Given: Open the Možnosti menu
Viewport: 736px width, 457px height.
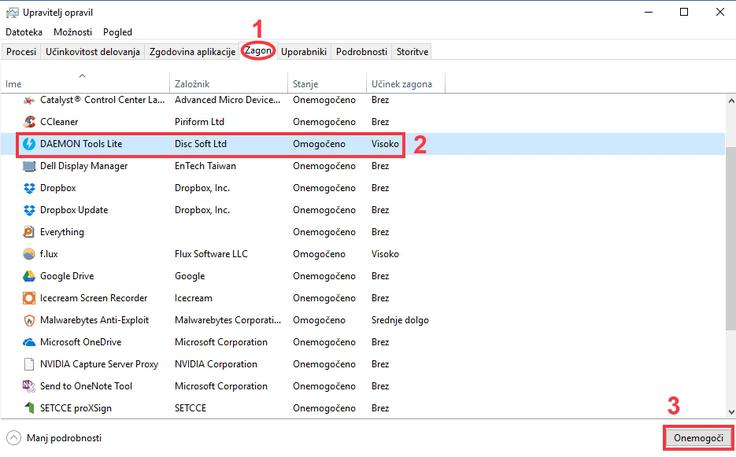Looking at the screenshot, I should [73, 32].
